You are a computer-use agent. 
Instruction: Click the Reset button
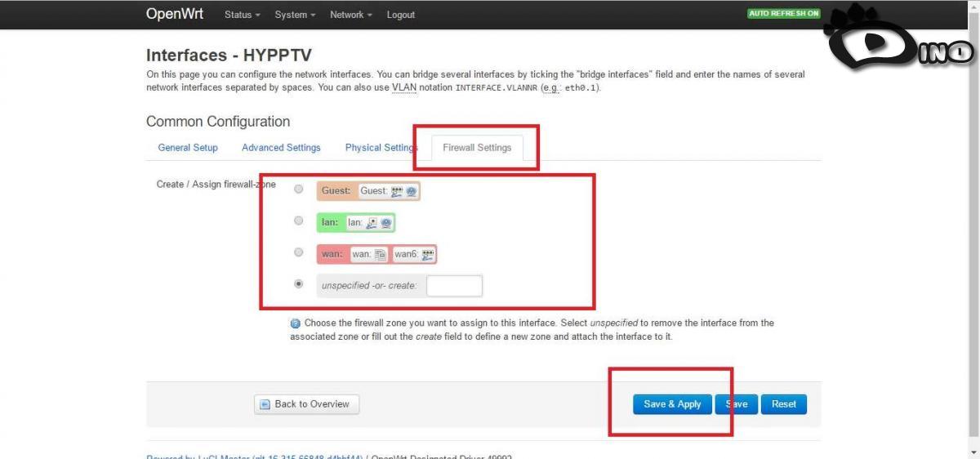click(784, 404)
